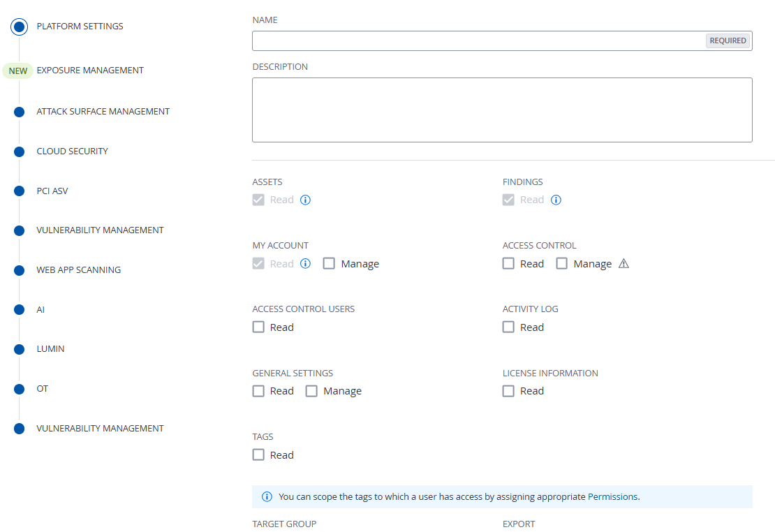Open the Attack Surface Management section
The height and width of the screenshot is (532, 775).
pos(103,112)
